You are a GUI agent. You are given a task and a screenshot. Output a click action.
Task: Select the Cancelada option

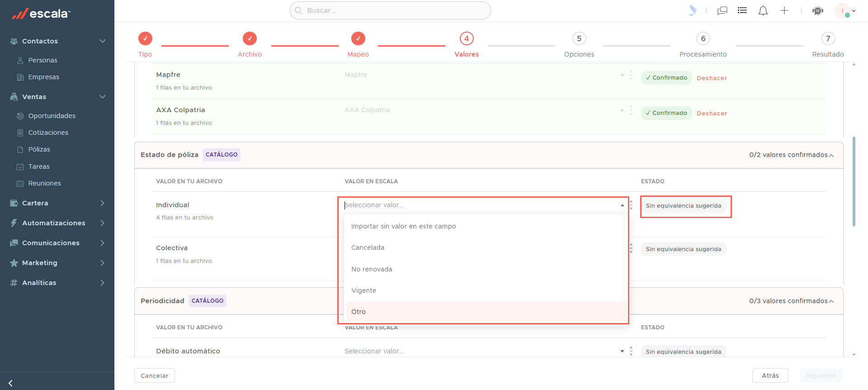tap(486, 247)
